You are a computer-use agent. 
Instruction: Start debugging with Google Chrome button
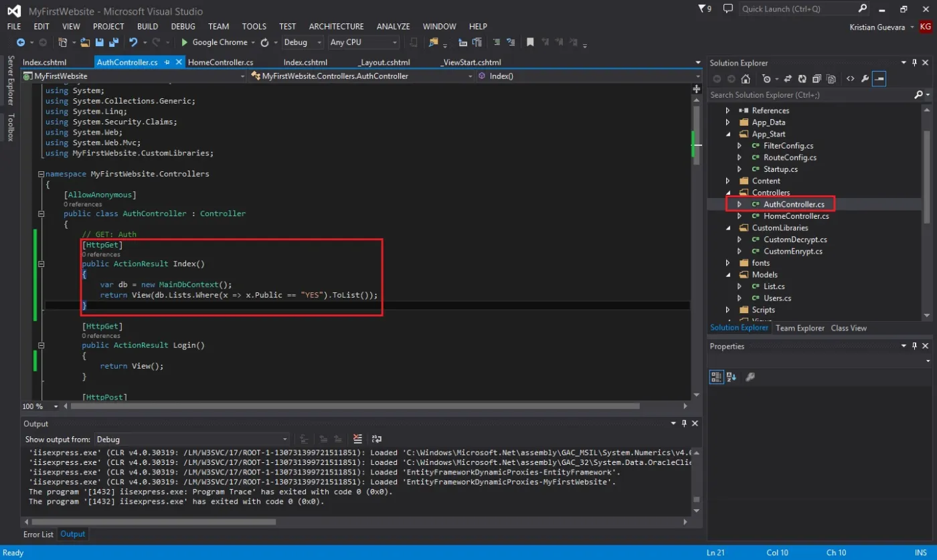coord(214,42)
